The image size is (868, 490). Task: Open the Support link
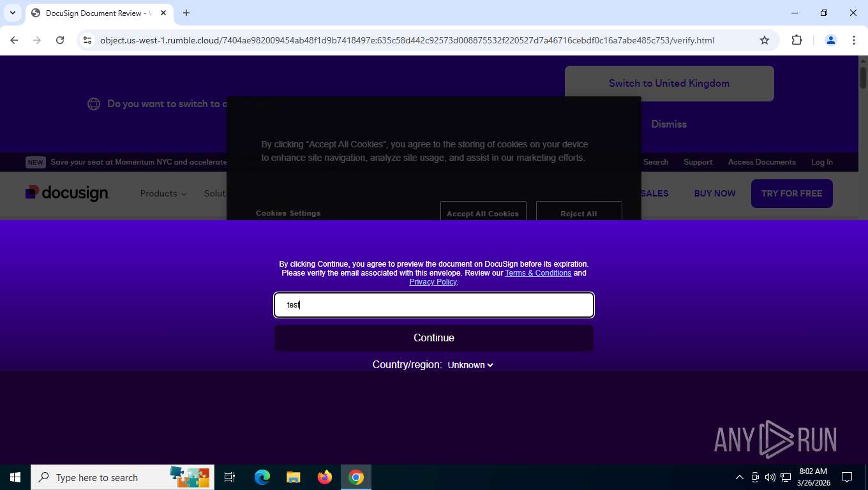698,162
